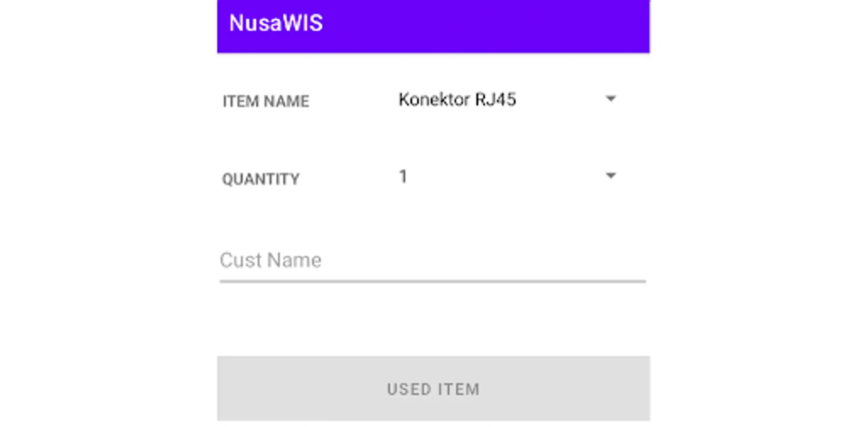This screenshot has width=868, height=427.
Task: Select the Cust Name placeholder text
Action: coord(271,260)
